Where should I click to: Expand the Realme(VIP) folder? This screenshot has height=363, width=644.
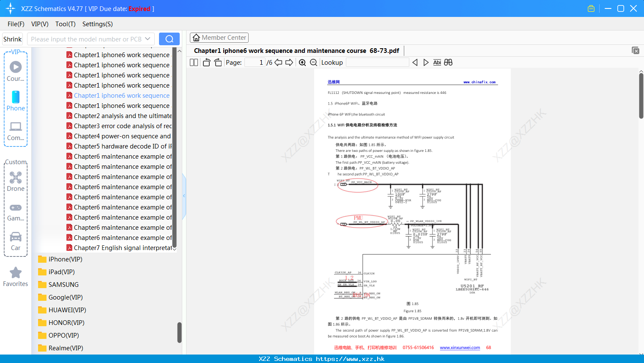click(x=60, y=348)
